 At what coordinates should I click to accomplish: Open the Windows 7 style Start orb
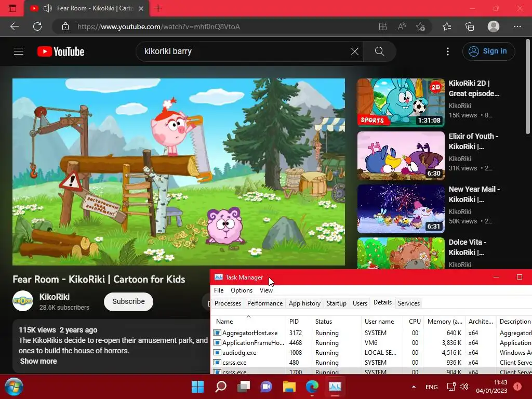(x=14, y=387)
